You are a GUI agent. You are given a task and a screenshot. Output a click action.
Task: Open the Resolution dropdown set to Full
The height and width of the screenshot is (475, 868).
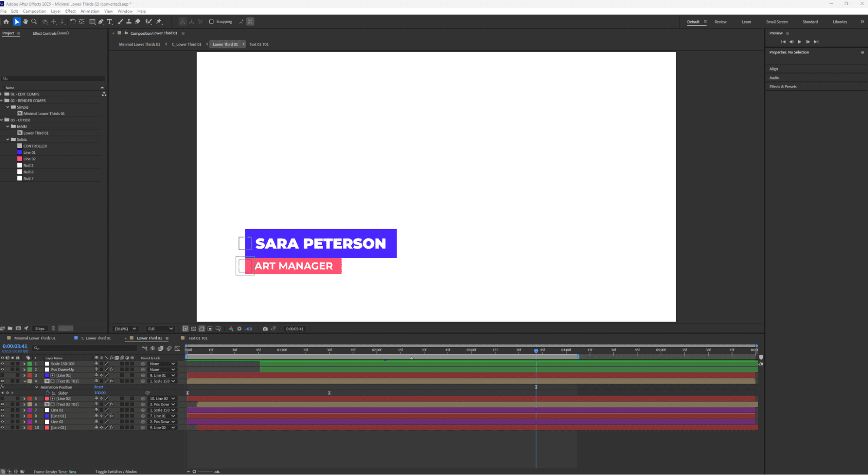click(x=159, y=329)
